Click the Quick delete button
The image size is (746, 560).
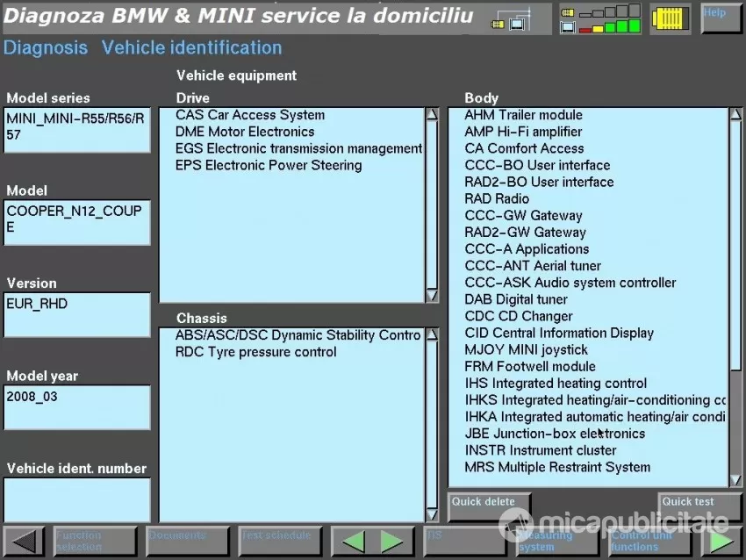[x=490, y=507]
